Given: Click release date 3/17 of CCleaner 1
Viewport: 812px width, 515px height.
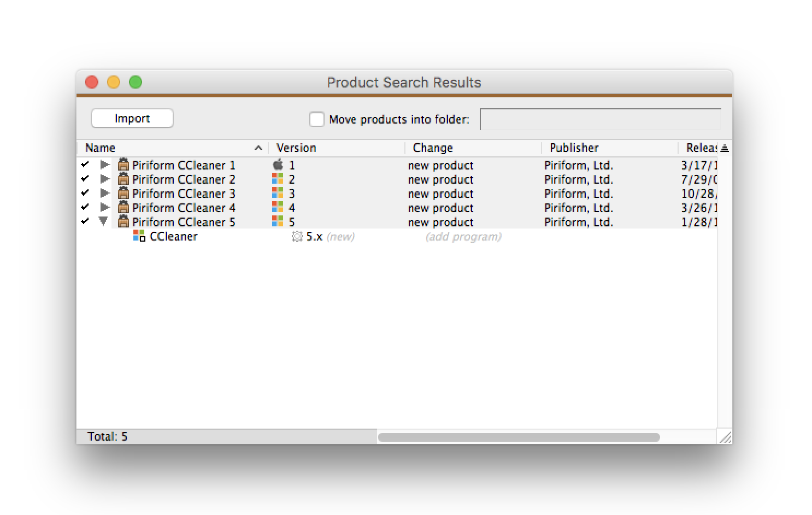Looking at the screenshot, I should [x=699, y=166].
